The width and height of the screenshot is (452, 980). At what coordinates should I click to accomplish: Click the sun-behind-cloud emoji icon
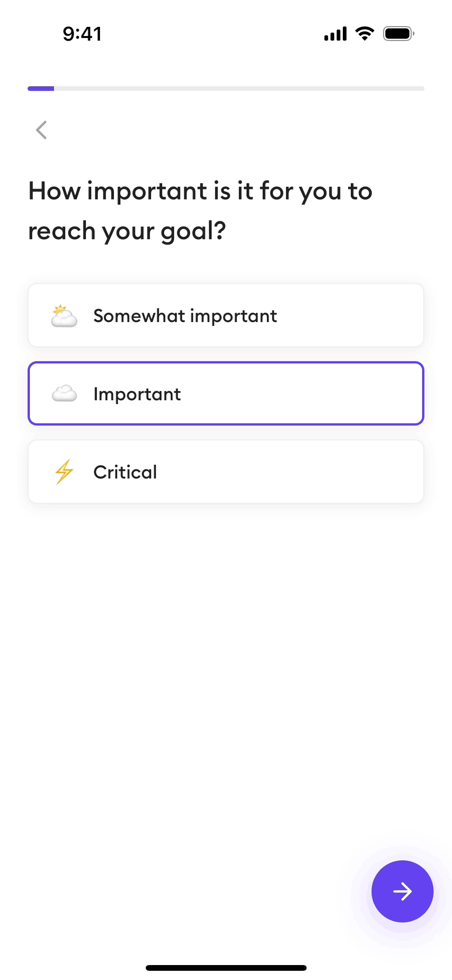pos(64,316)
